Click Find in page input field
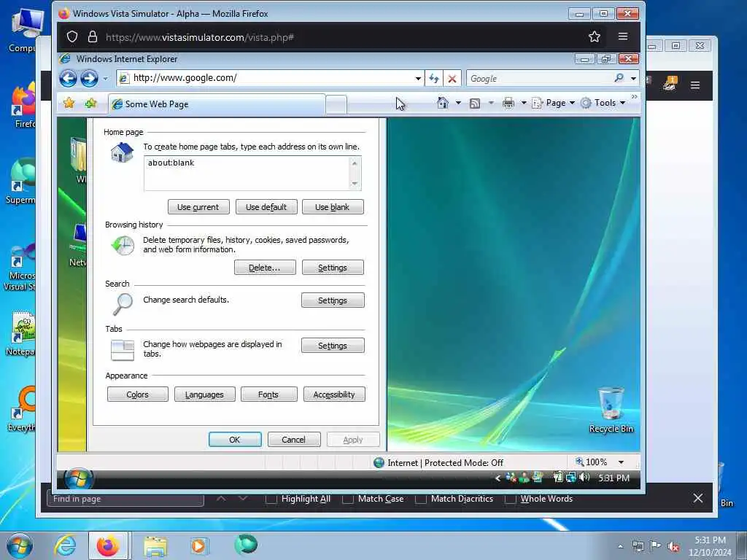Screen dimensions: 747x560 coord(125,499)
